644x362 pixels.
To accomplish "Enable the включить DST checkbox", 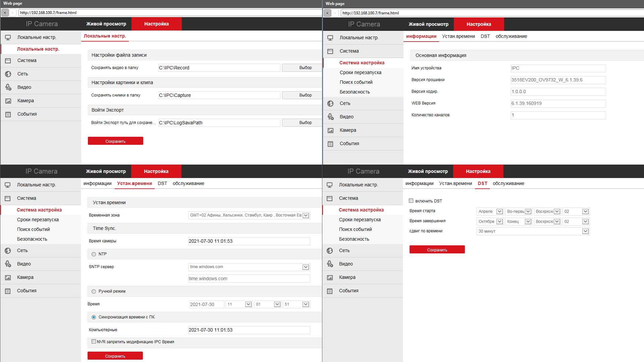I will pos(411,201).
